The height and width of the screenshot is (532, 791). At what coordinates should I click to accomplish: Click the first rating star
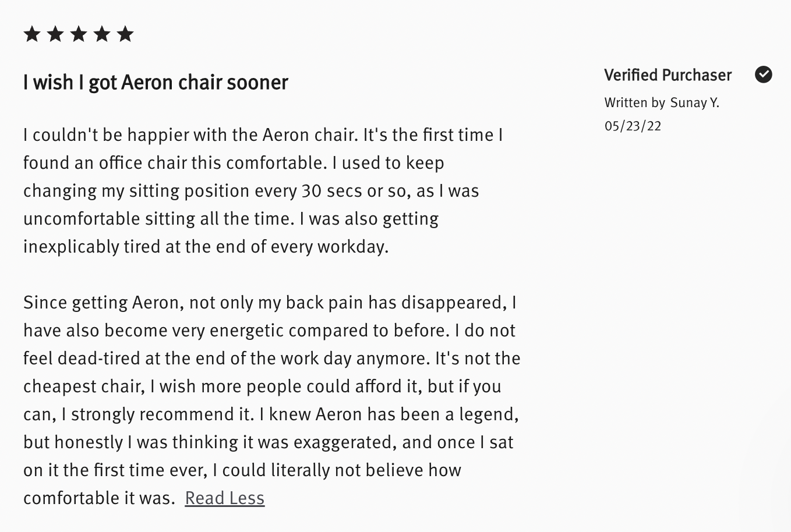32,34
